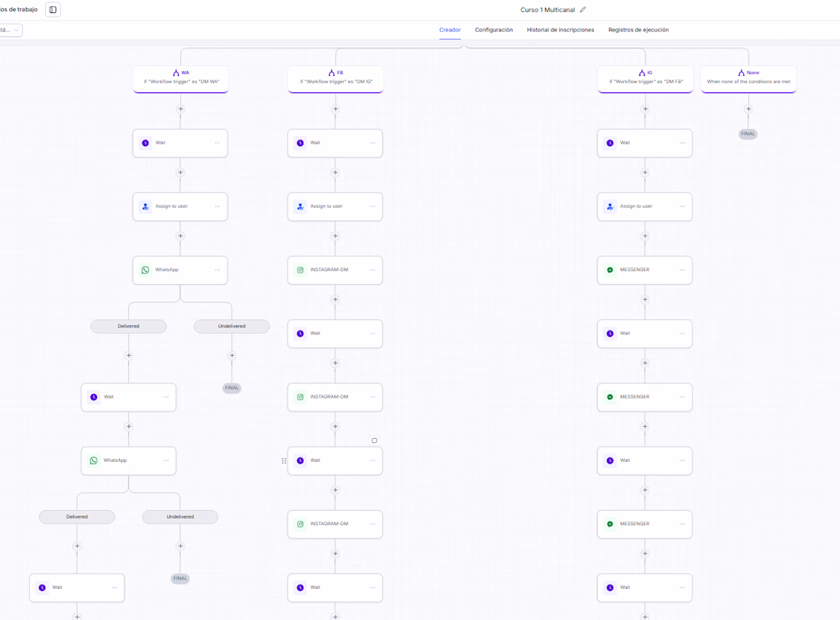
Task: Toggle the sidebar panel icon near 'de trabajo'
Action: pos(53,10)
